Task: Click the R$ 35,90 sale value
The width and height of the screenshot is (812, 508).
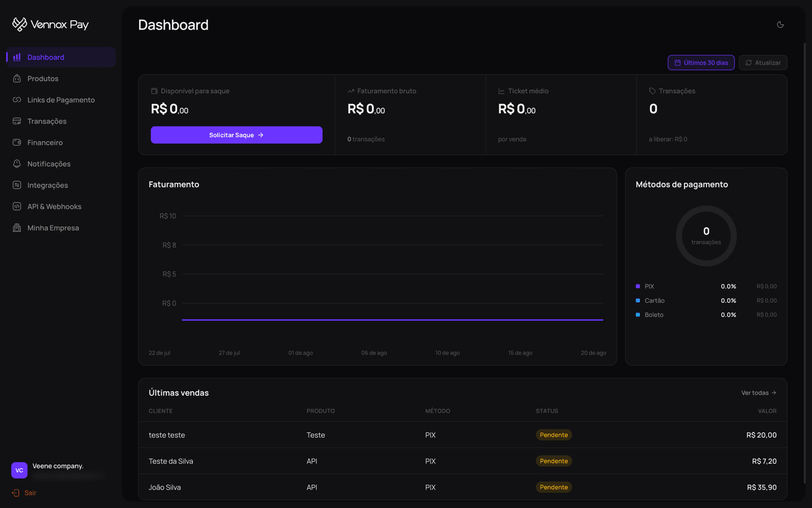Action: coord(762,487)
